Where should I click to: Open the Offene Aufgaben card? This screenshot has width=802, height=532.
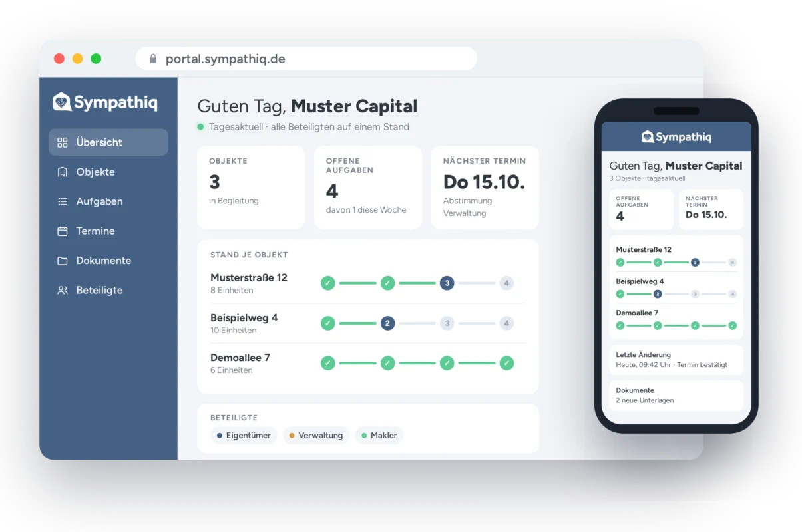[368, 188]
